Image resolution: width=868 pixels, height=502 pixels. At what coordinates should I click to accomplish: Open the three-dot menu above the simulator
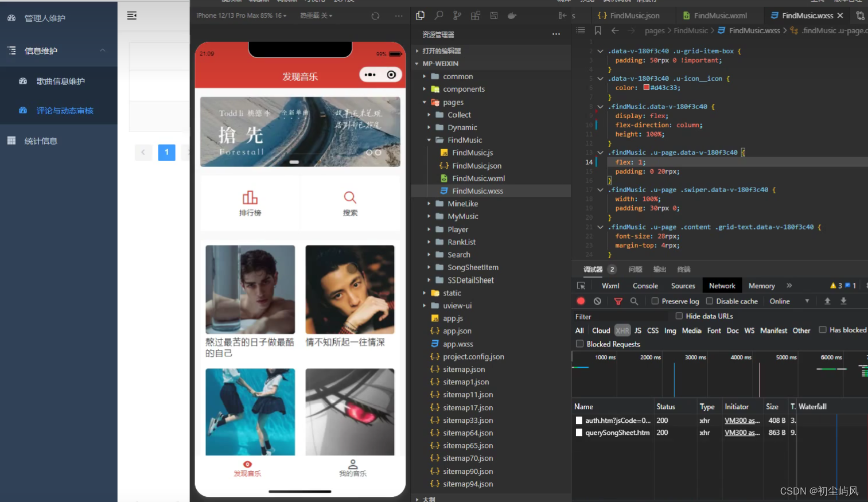pos(399,16)
